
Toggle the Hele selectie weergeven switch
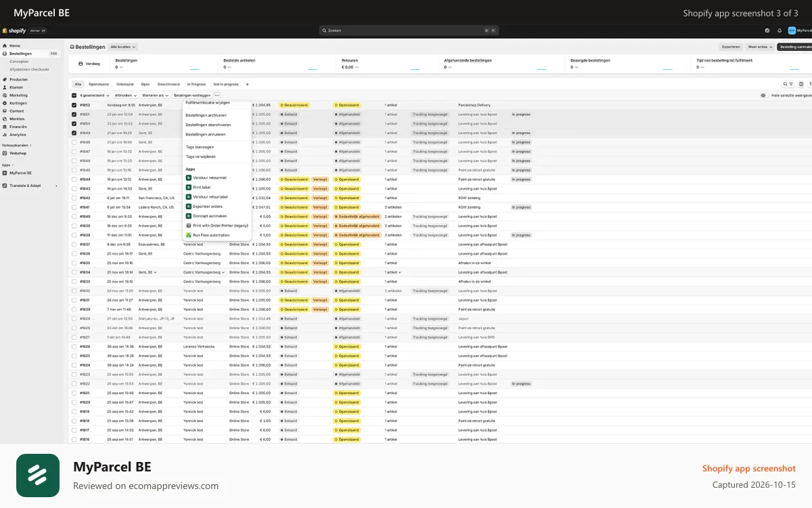764,96
